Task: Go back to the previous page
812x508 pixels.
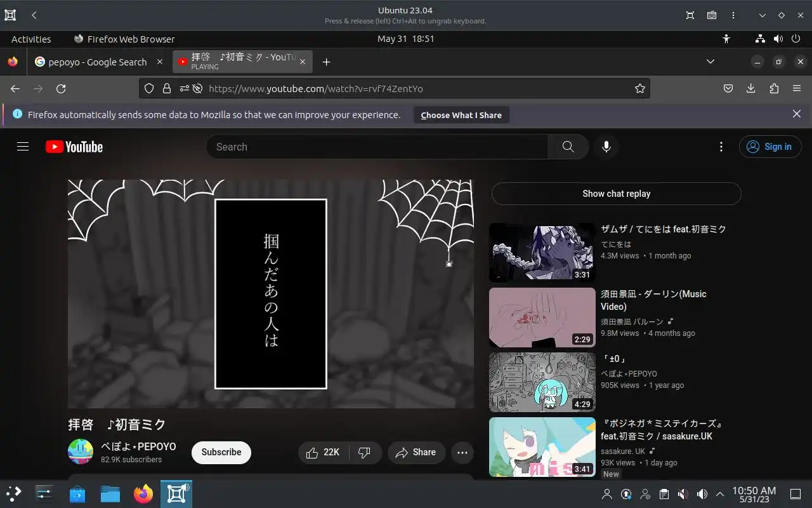Action: click(x=15, y=89)
